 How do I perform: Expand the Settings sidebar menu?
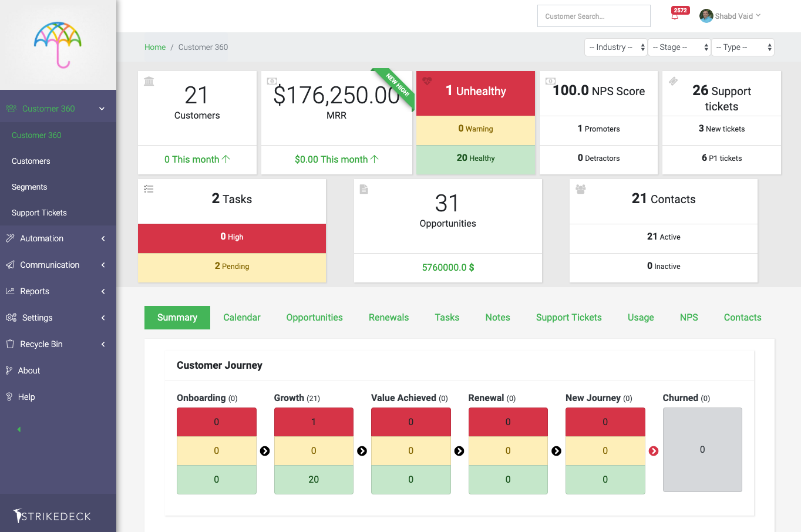point(103,318)
